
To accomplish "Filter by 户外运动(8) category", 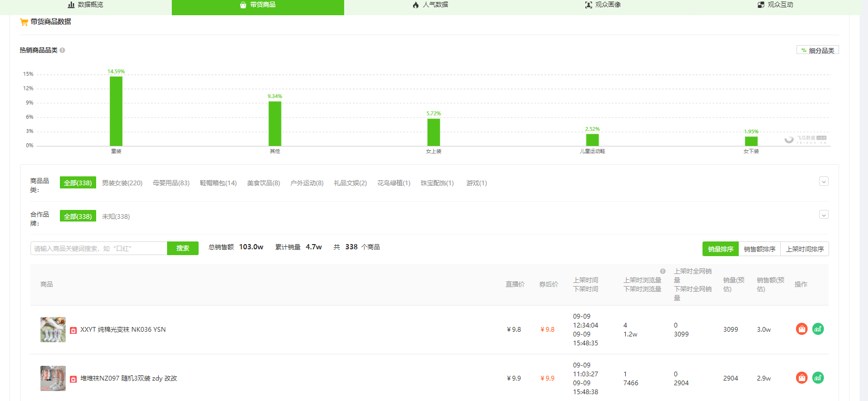I will pos(307,183).
